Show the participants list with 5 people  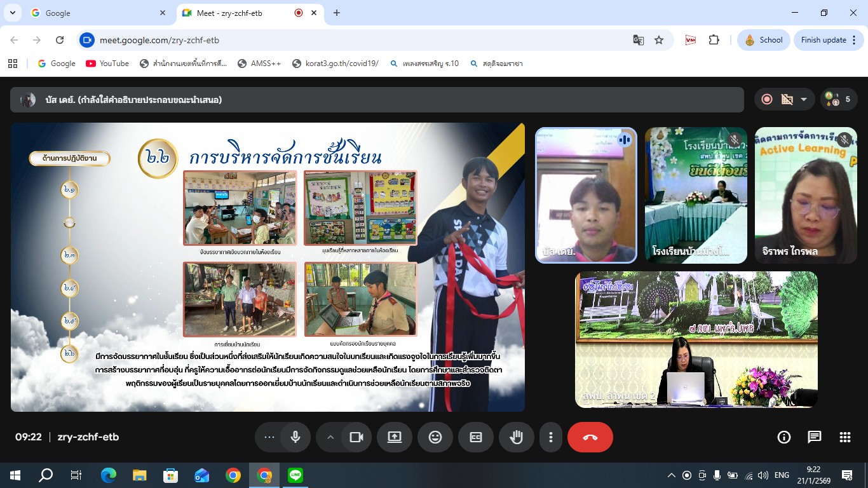(839, 99)
